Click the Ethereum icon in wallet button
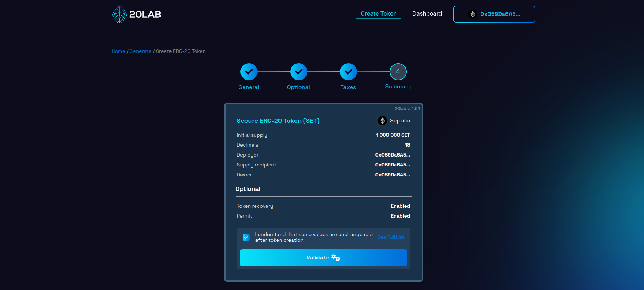 (x=472, y=14)
